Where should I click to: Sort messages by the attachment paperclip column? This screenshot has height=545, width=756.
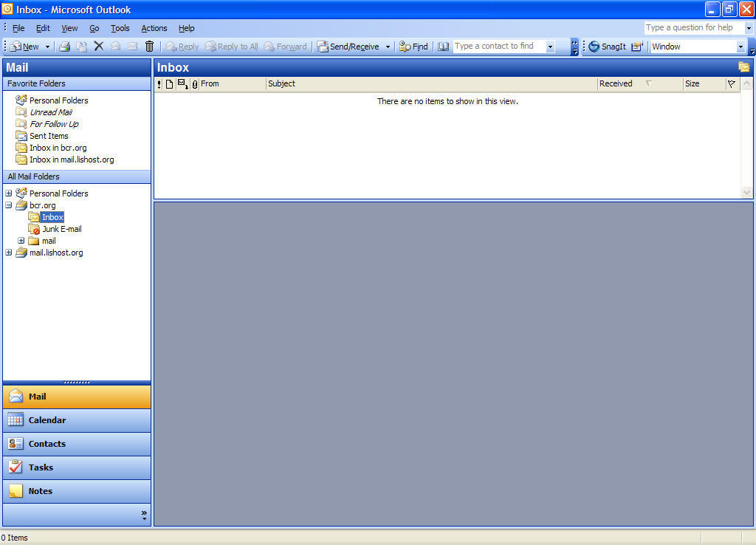click(x=195, y=84)
